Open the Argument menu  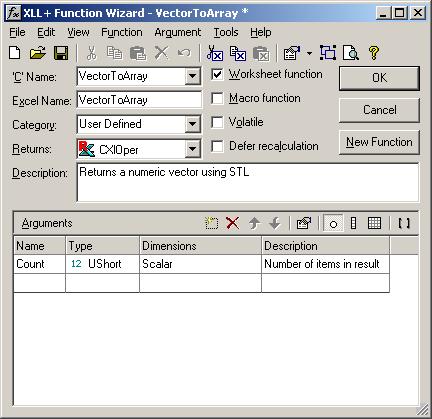tap(178, 32)
